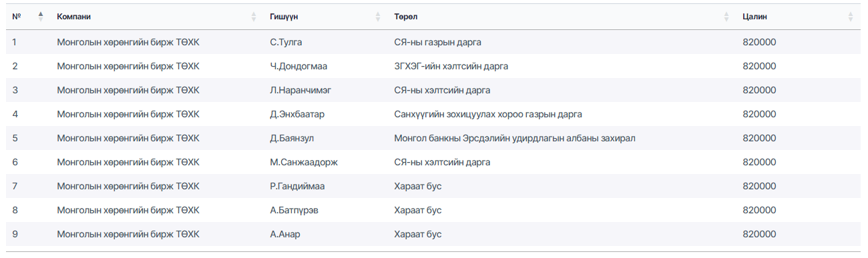Select the Гишүүн column header text
This screenshot has width=868, height=258.
tap(284, 17)
